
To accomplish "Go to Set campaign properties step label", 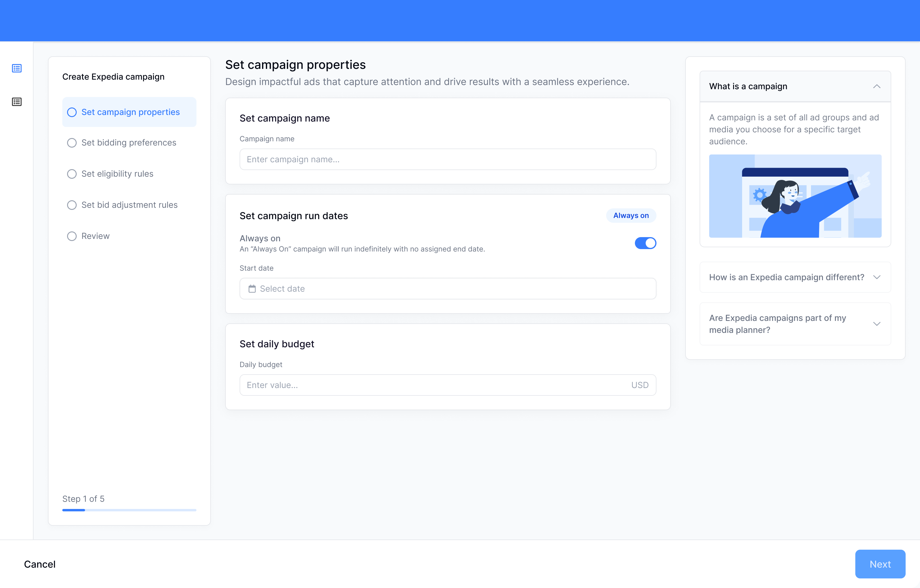I will [130, 112].
